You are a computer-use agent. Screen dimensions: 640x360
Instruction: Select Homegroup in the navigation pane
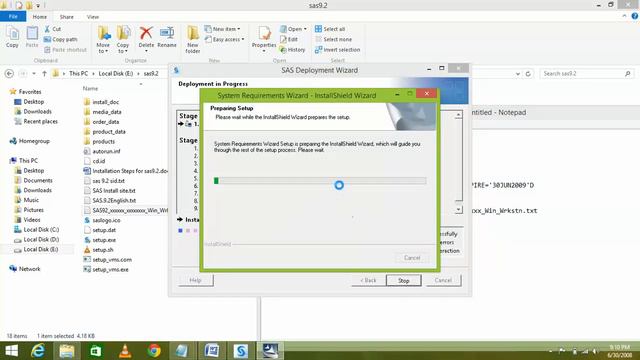(x=29, y=141)
